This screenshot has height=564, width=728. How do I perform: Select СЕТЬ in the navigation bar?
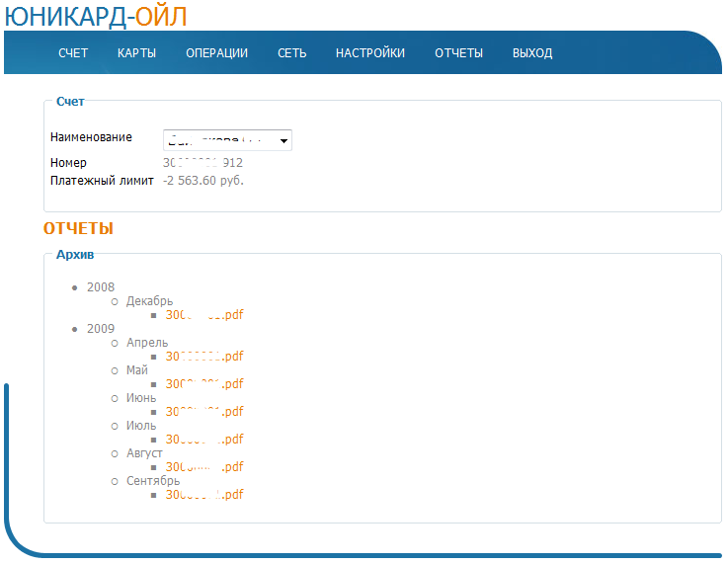291,53
